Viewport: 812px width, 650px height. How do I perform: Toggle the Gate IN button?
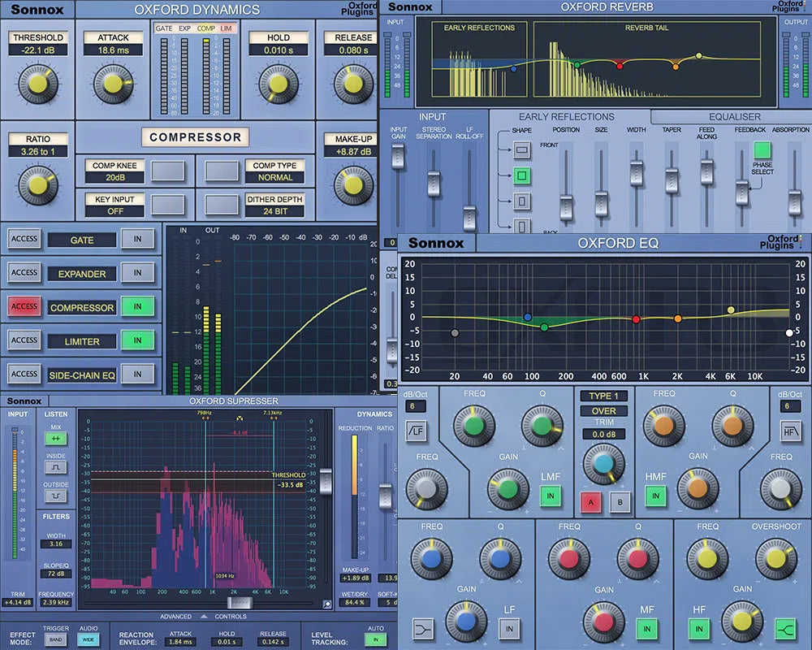coord(137,239)
